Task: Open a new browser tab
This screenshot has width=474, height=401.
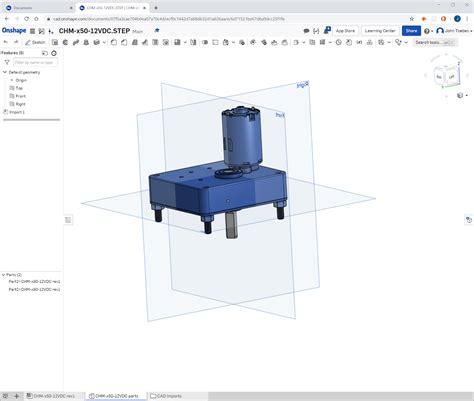Action: click(x=156, y=8)
